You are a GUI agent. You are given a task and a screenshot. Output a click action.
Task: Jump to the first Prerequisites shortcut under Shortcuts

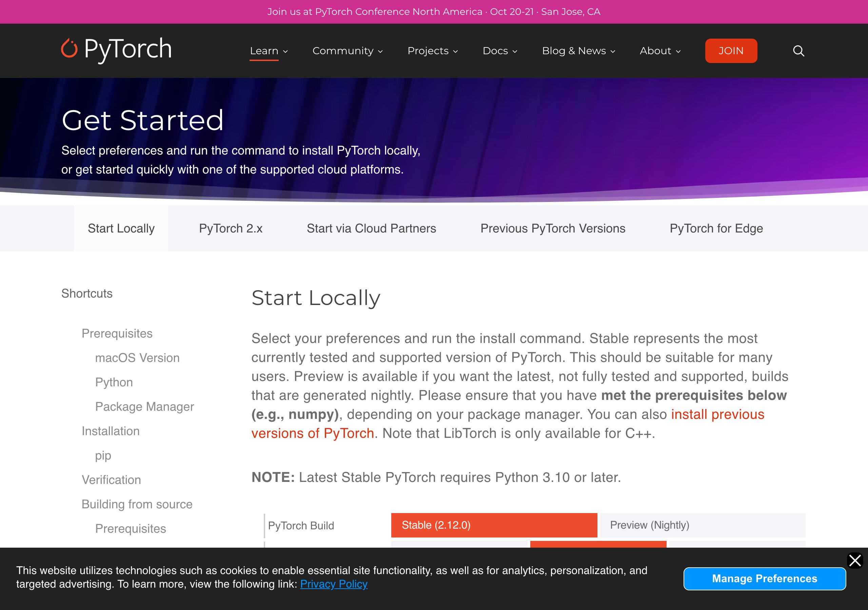click(x=117, y=333)
